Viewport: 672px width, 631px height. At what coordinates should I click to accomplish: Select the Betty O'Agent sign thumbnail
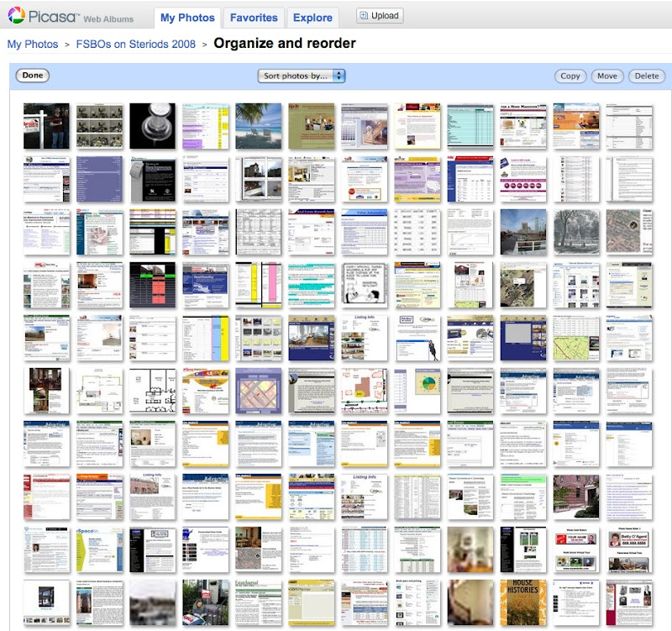(x=629, y=550)
